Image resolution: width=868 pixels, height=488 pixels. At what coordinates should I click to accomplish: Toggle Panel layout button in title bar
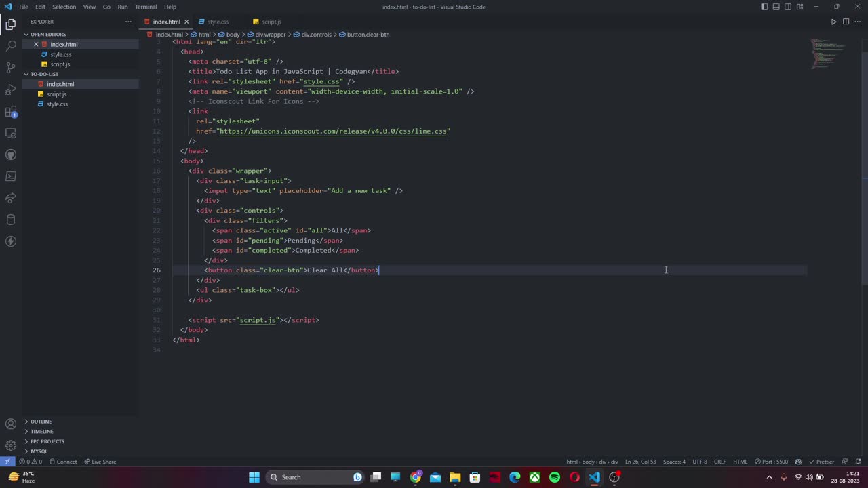pyautogui.click(x=776, y=7)
